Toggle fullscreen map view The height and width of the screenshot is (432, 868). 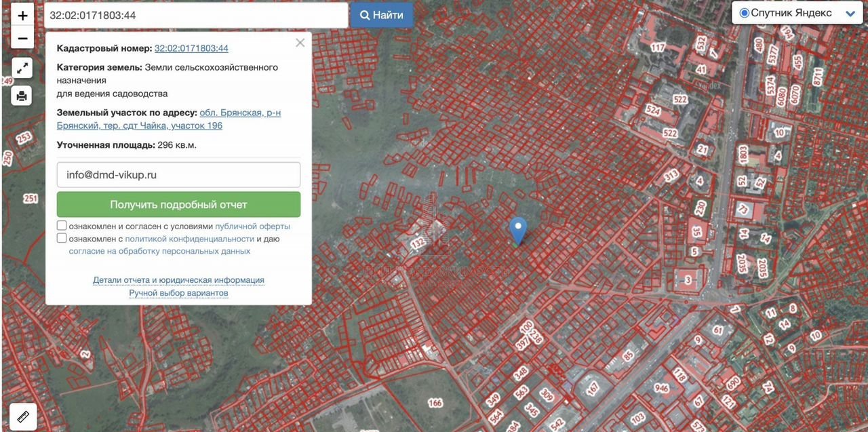click(22, 67)
